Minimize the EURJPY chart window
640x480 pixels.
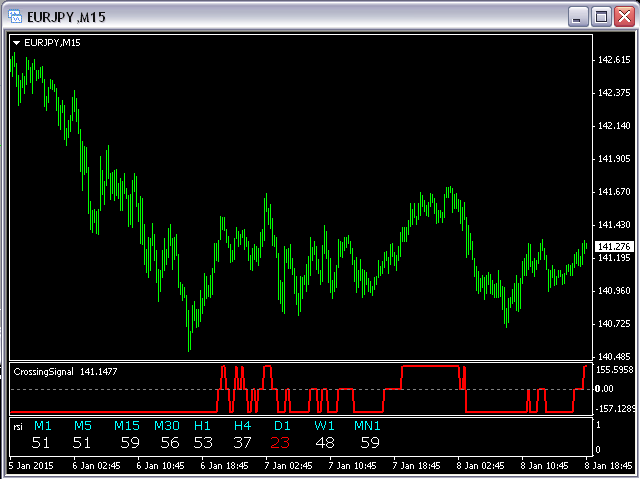[578, 16]
